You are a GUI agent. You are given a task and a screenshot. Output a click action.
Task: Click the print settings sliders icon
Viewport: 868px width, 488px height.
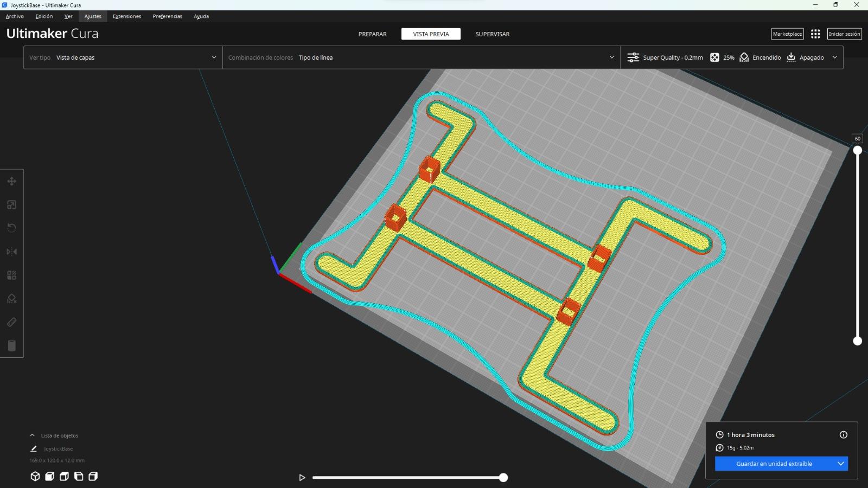tap(633, 57)
